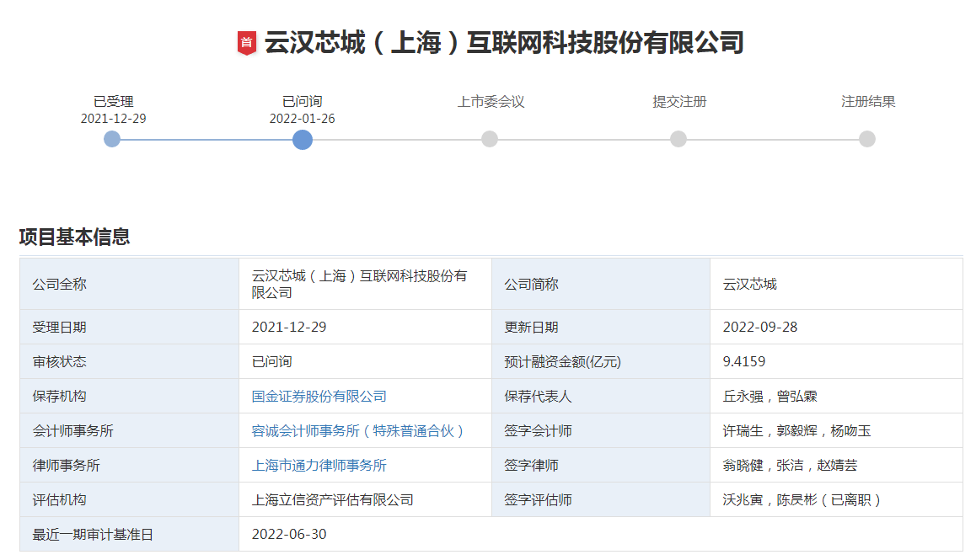Click the 保荐代表人 label cell
Screen dimensions: 976x560
pos(601,396)
